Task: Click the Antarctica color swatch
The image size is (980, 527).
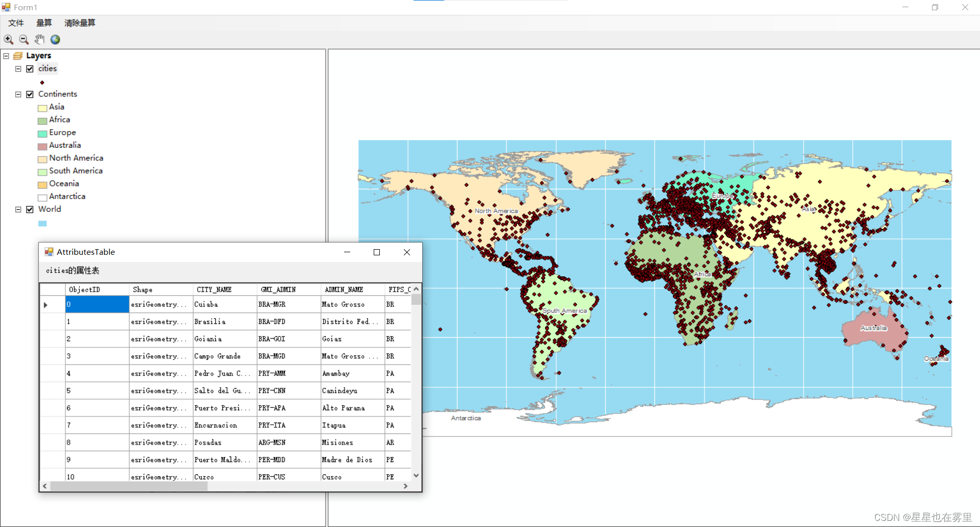Action: [x=42, y=197]
